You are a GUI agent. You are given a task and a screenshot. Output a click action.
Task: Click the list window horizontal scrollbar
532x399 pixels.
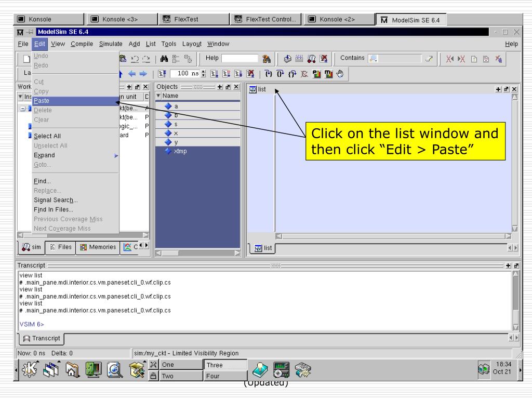coord(394,236)
